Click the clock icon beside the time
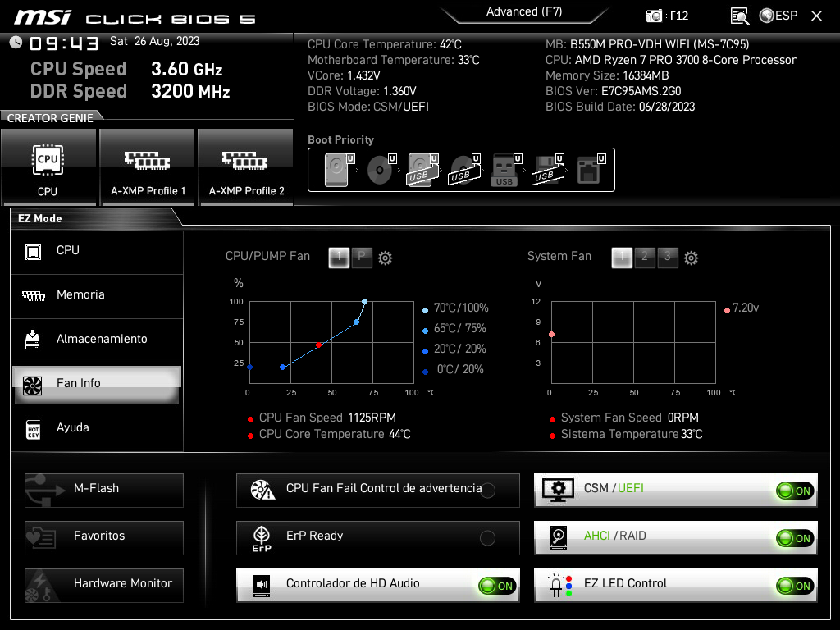Image resolution: width=840 pixels, height=630 pixels. [16, 43]
